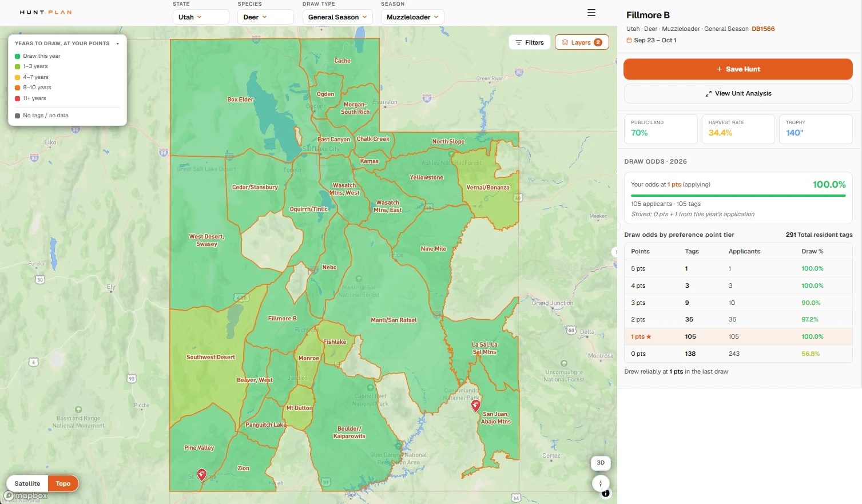Image resolution: width=862 pixels, height=504 pixels.
Task: Click the Southwest Desert unit label
Action: (210, 357)
